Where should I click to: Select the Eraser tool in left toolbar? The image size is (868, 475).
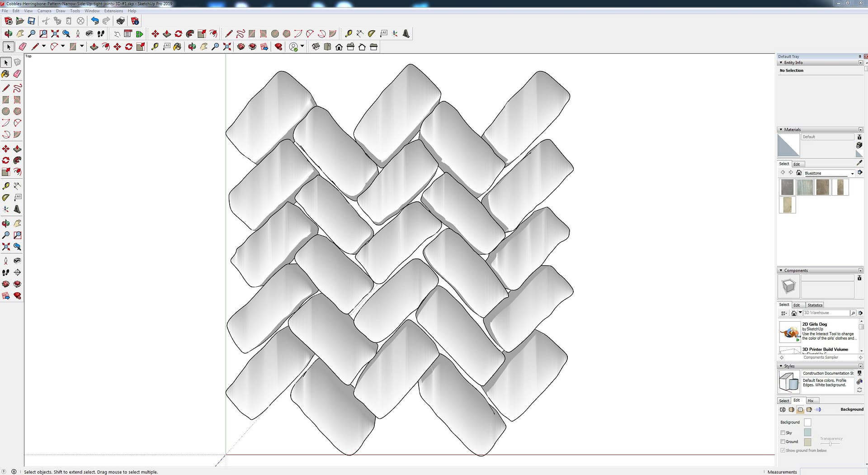pyautogui.click(x=17, y=74)
